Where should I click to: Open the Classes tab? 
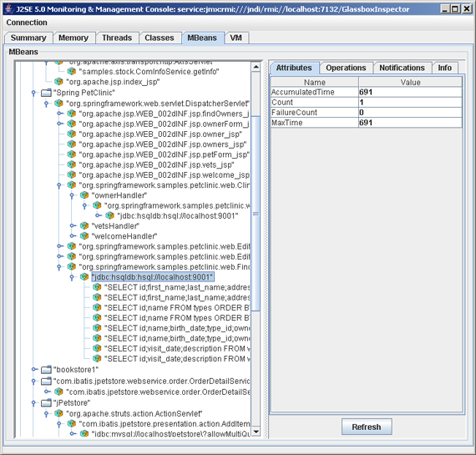tap(160, 38)
